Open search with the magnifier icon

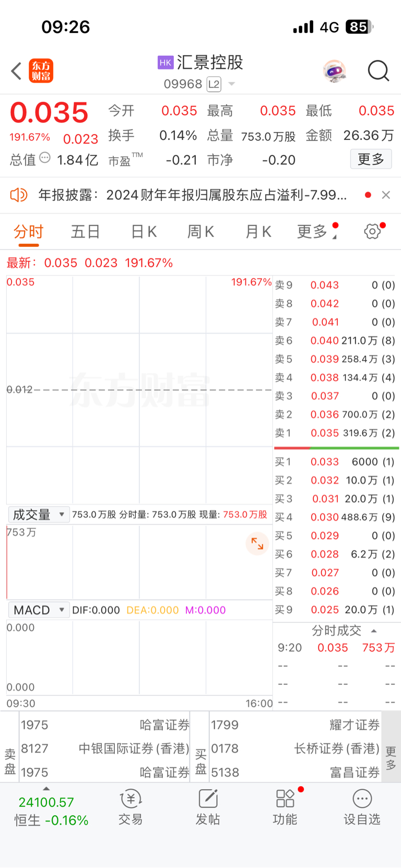coord(379,71)
